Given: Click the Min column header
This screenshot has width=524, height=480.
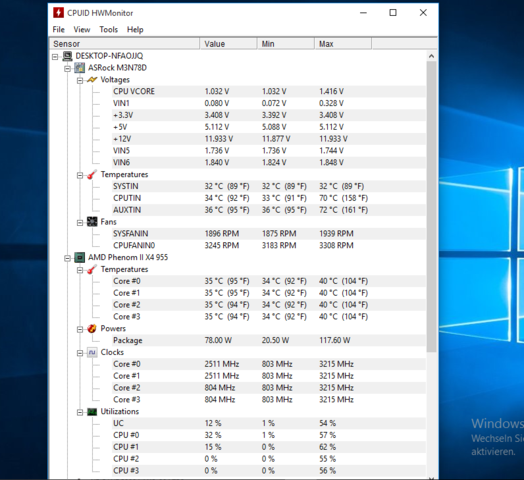Looking at the screenshot, I should (x=286, y=44).
